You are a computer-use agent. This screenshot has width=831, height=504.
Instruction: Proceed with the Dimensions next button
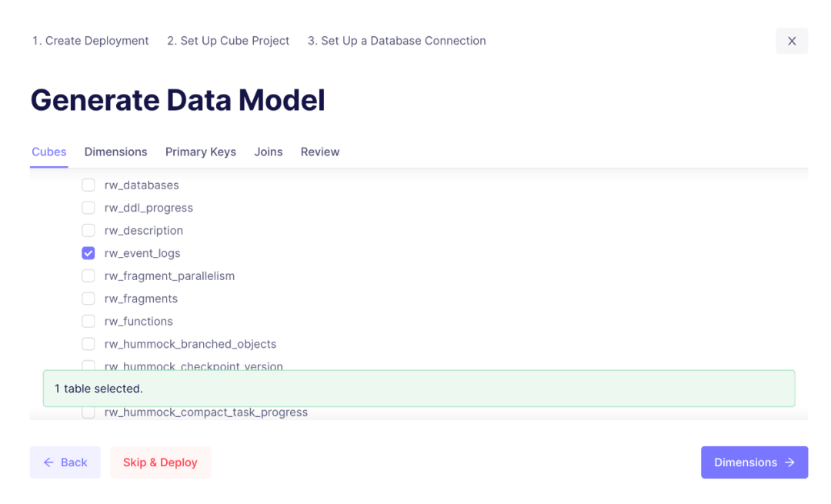754,462
